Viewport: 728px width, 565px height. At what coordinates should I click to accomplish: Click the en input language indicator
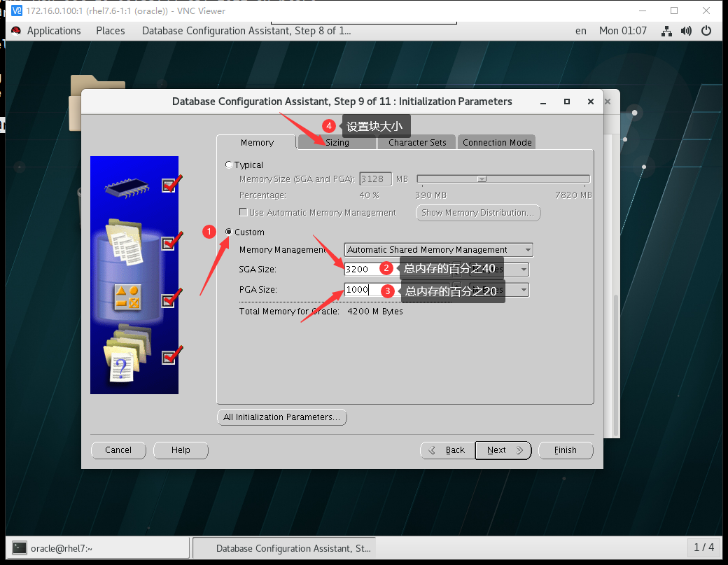[581, 31]
